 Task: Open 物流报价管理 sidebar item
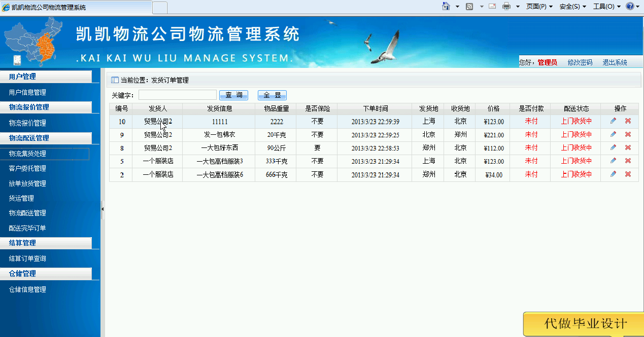[27, 123]
